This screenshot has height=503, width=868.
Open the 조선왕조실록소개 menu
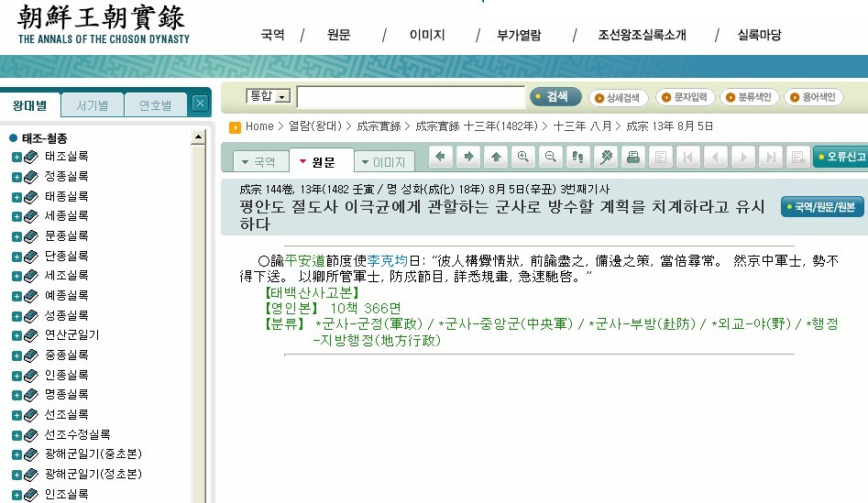(642, 36)
